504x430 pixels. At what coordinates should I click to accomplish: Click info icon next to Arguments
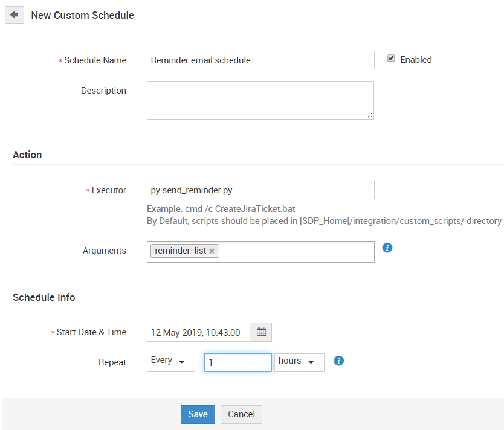388,248
